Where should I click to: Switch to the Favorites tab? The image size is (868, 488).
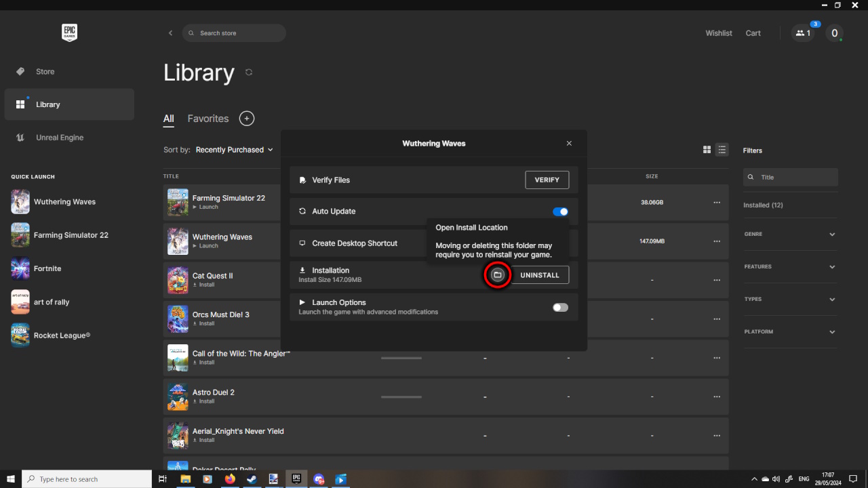point(208,119)
